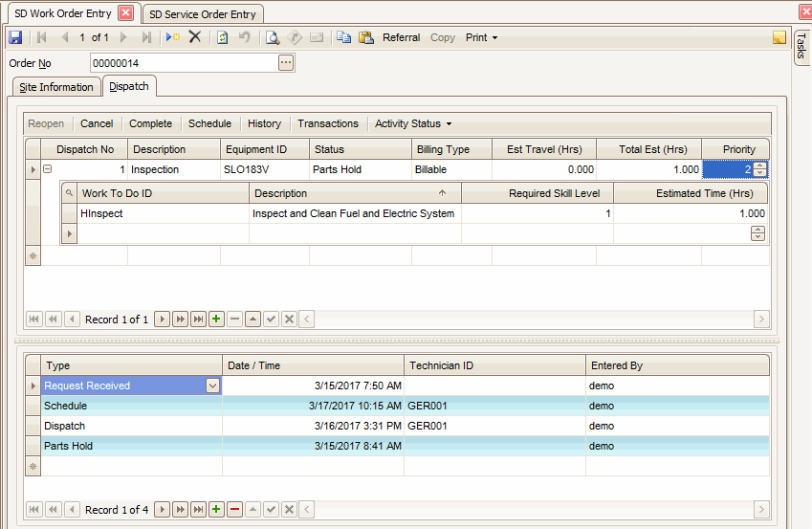Open the Request Received type dropdown
The width and height of the screenshot is (812, 529).
[212, 386]
